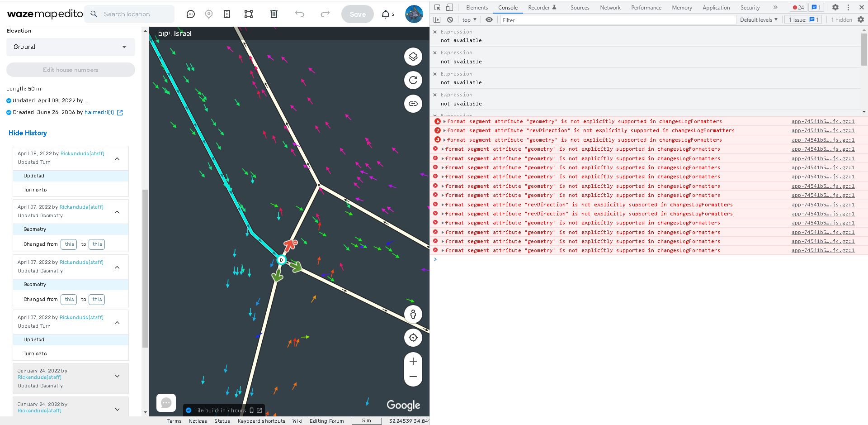
Task: Collapse the April 08, 2022 history entry
Action: pyautogui.click(x=117, y=158)
